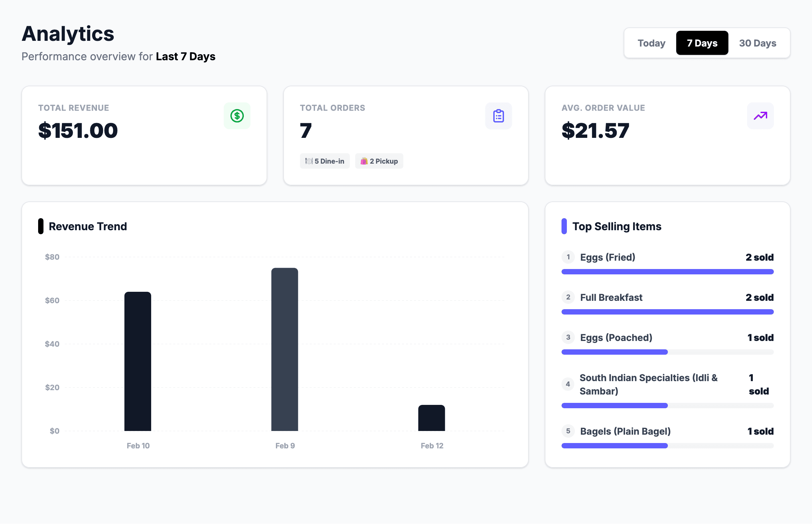
Task: Click rank 3 badge beside Eggs (Poached)
Action: pyautogui.click(x=568, y=337)
